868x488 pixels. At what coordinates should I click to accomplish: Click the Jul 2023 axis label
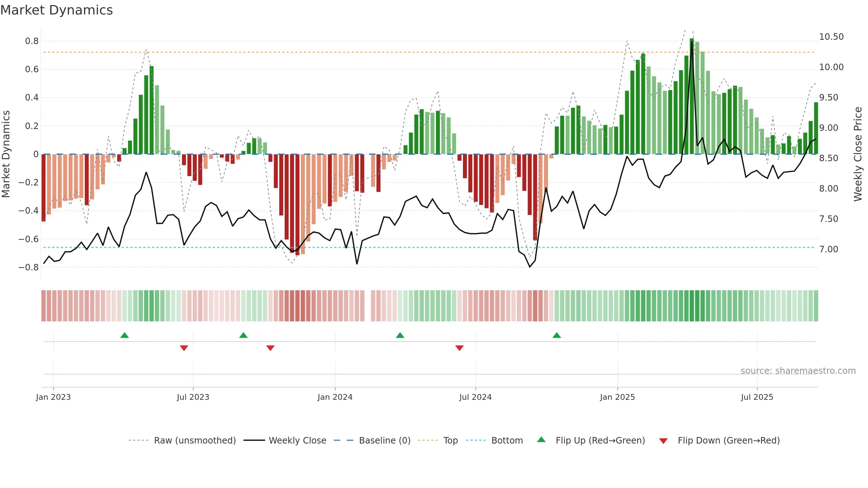(193, 397)
